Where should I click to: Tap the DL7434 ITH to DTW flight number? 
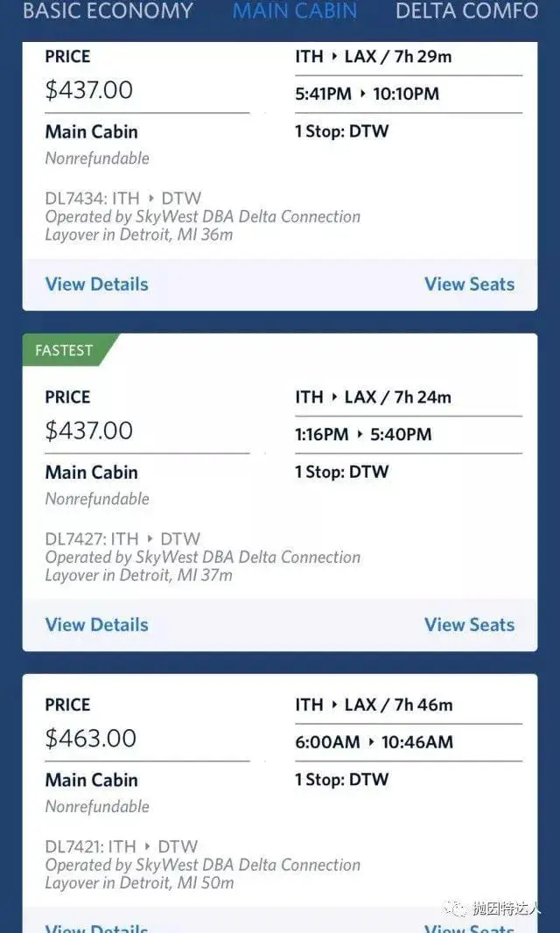[x=122, y=199]
